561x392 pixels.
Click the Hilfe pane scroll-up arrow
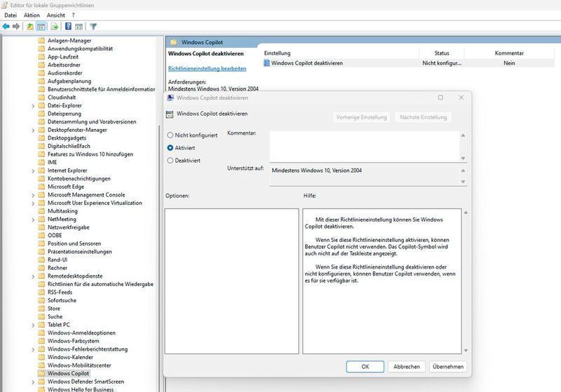click(x=466, y=212)
